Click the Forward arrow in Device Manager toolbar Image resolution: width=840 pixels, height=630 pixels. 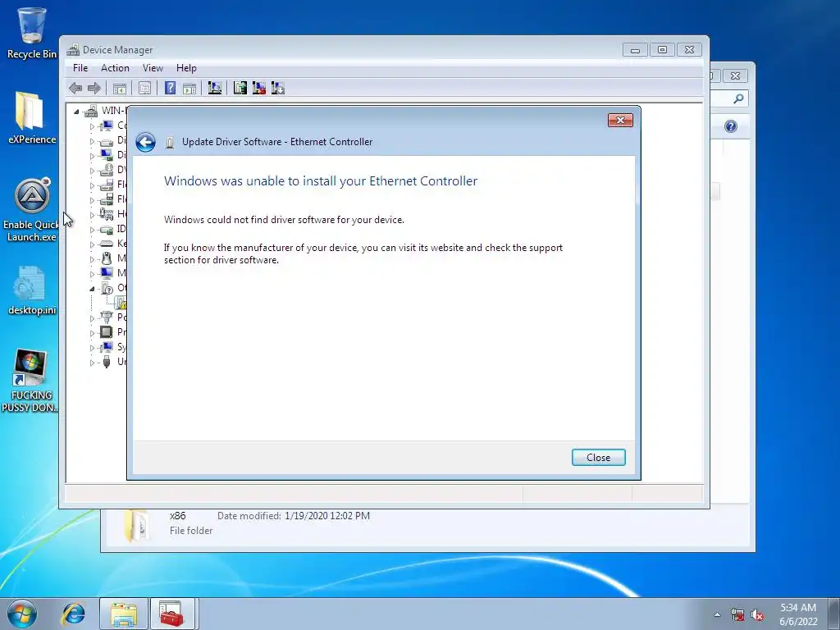click(x=94, y=88)
